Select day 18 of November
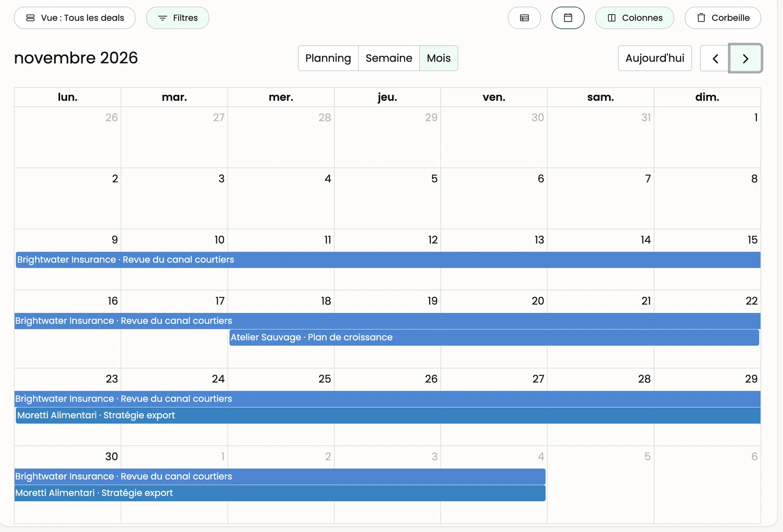 pyautogui.click(x=326, y=301)
